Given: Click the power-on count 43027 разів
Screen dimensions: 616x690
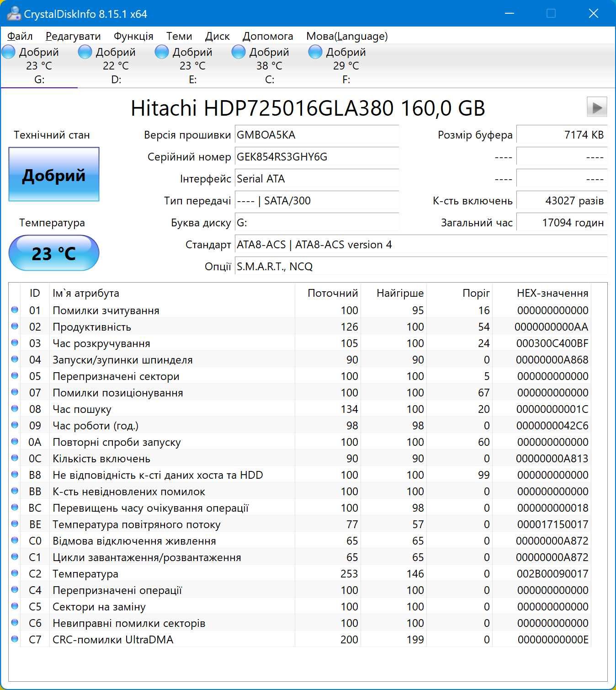Looking at the screenshot, I should coord(562,201).
